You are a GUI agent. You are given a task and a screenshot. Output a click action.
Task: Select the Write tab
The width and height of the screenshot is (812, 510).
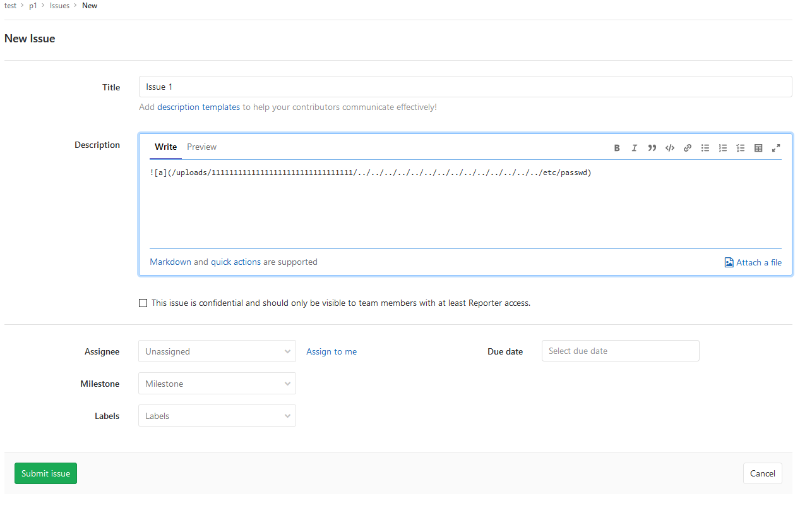[x=165, y=147]
